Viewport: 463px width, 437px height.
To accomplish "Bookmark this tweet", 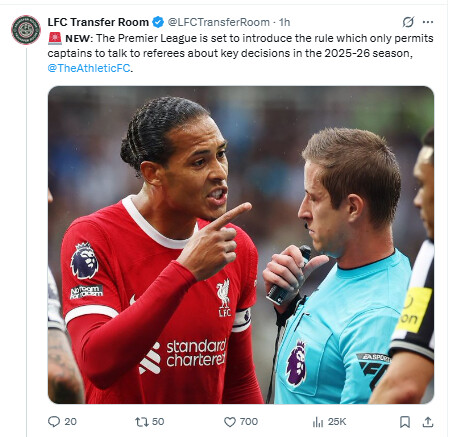I will pyautogui.click(x=405, y=422).
